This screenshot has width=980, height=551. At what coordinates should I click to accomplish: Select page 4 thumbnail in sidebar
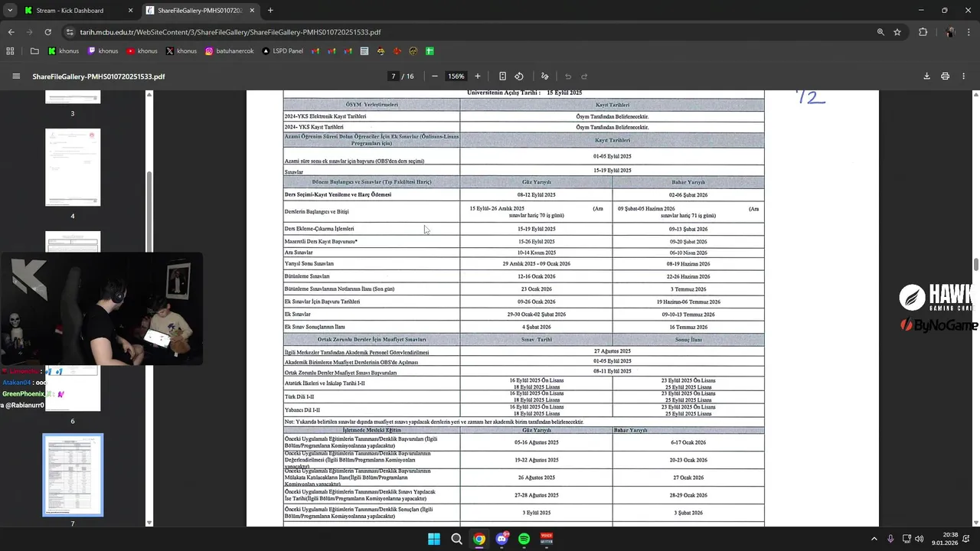tap(73, 167)
